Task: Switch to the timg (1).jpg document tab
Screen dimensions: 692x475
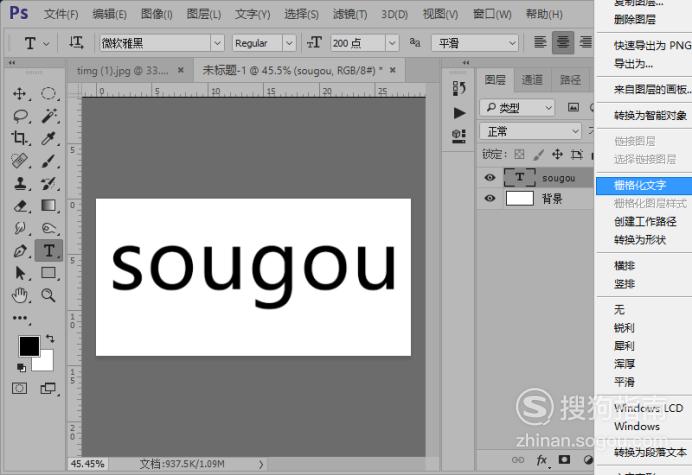Action: (x=123, y=70)
